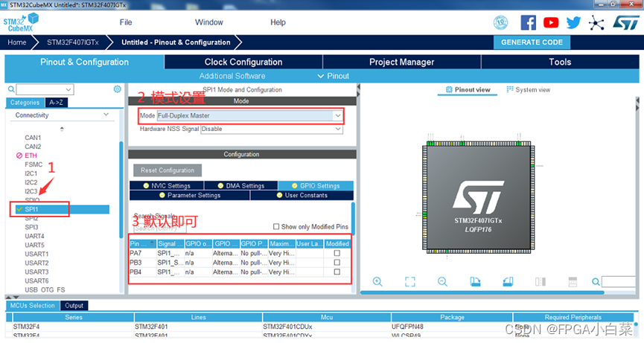Open Additional Software
The height and width of the screenshot is (343, 644).
click(x=232, y=76)
